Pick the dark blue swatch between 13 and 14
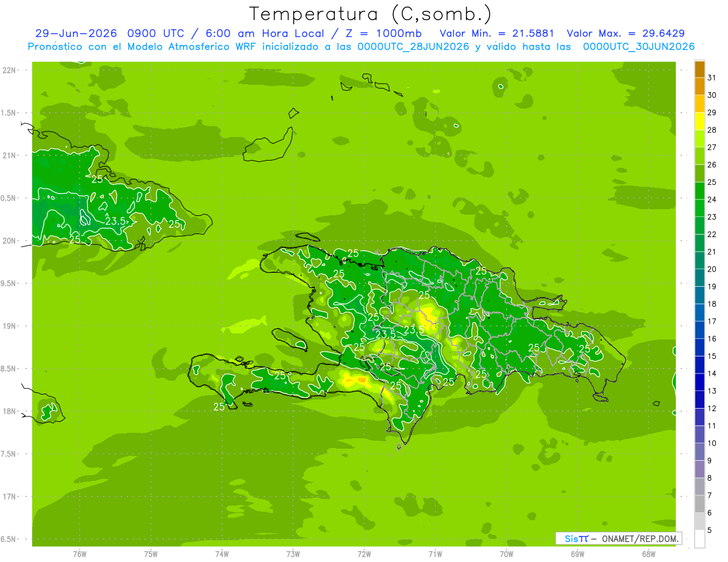The height and width of the screenshot is (562, 728). (x=699, y=382)
